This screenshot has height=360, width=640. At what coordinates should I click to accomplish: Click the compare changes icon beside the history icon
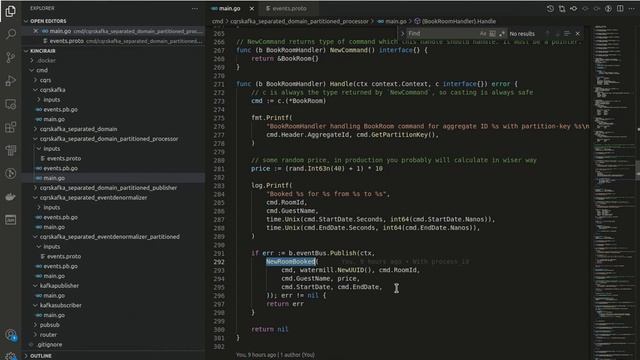click(562, 9)
